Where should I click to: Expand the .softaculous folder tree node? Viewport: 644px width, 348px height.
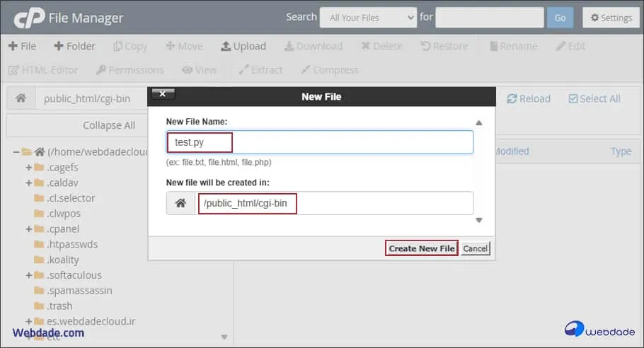click(29, 275)
